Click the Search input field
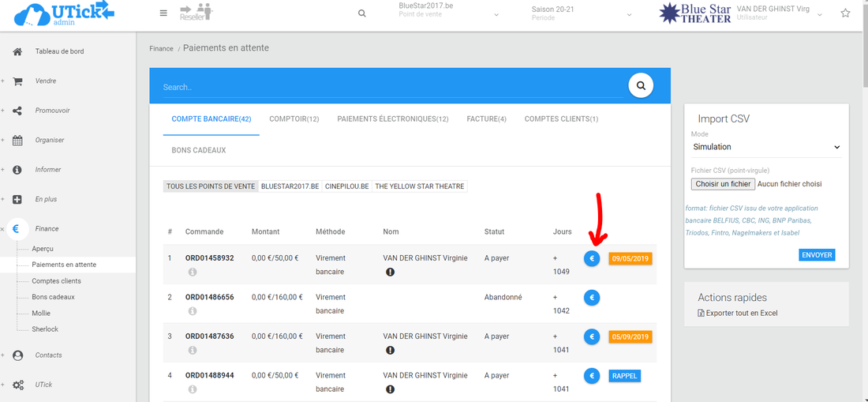The image size is (868, 402). point(391,87)
